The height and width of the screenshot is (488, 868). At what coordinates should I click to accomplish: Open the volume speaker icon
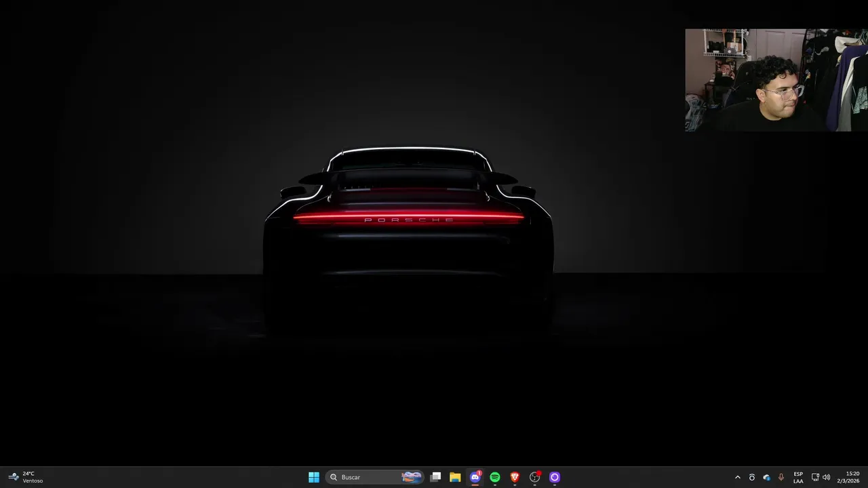[x=826, y=477]
